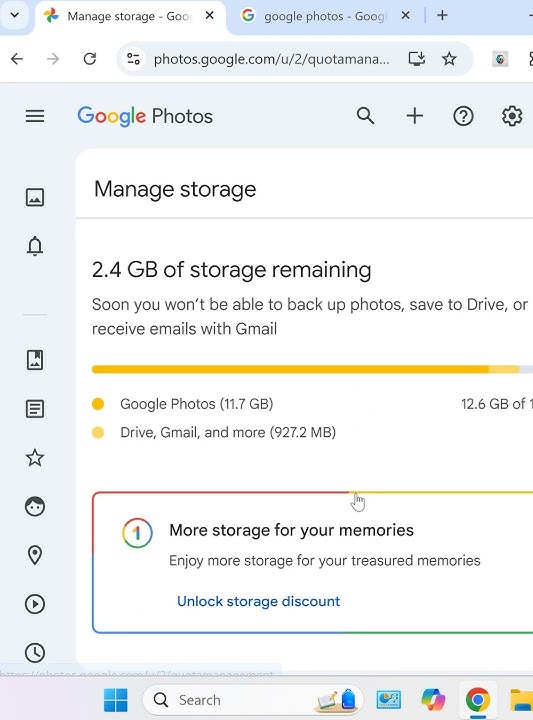Open the hamburger main menu
The height and width of the screenshot is (720, 533).
click(35, 116)
